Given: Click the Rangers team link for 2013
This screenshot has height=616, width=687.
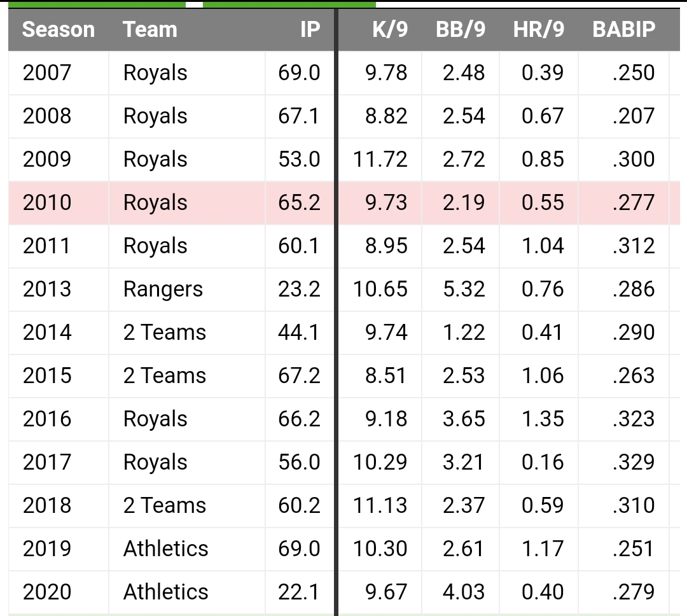Looking at the screenshot, I should (x=163, y=290).
